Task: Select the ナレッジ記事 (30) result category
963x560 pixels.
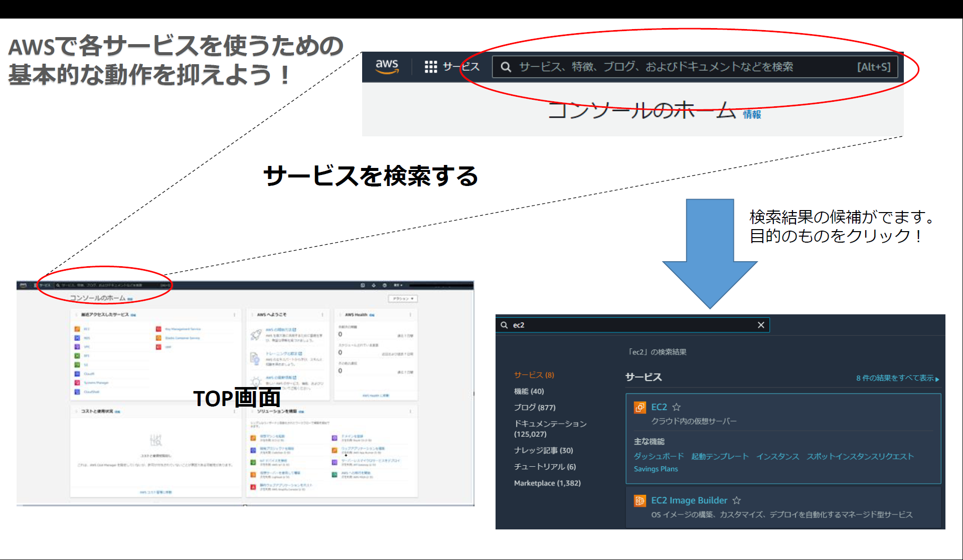Action: (x=543, y=450)
